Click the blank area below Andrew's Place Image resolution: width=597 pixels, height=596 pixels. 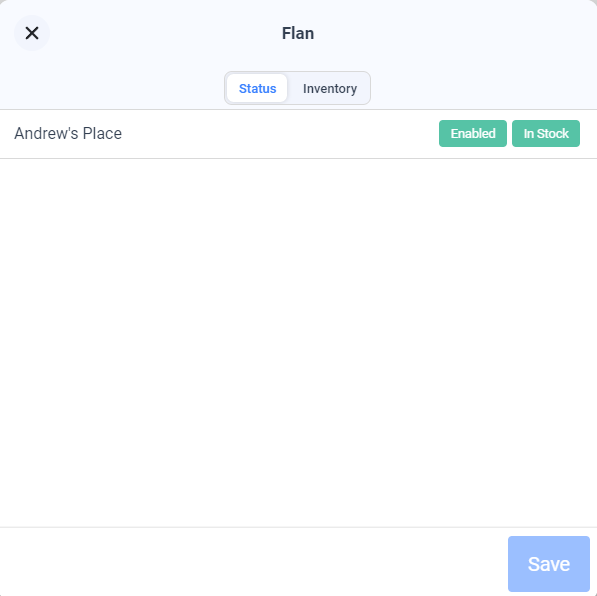click(x=298, y=343)
